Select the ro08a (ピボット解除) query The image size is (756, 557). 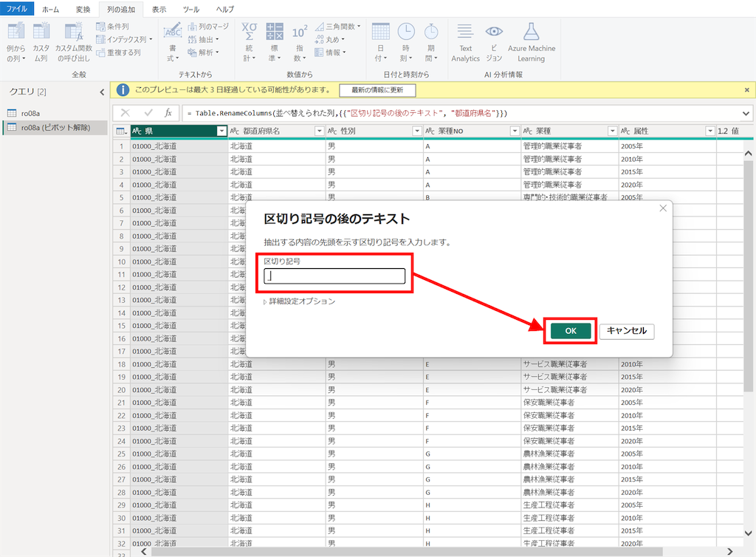click(55, 128)
